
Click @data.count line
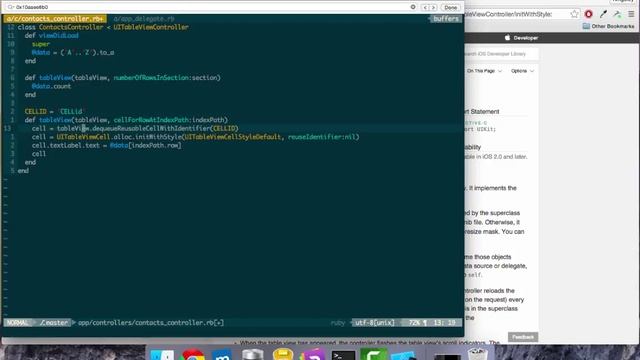point(51,86)
